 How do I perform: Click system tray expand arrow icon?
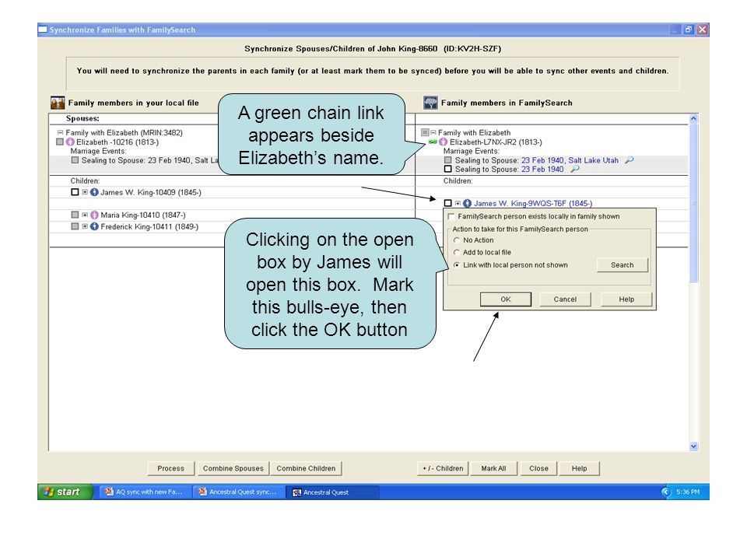click(x=666, y=492)
